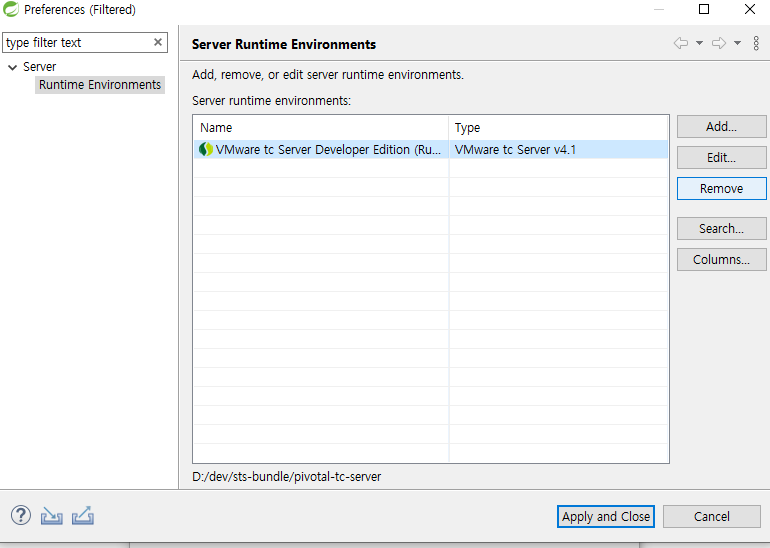
Task: Click the export preferences icon
Action: point(82,516)
